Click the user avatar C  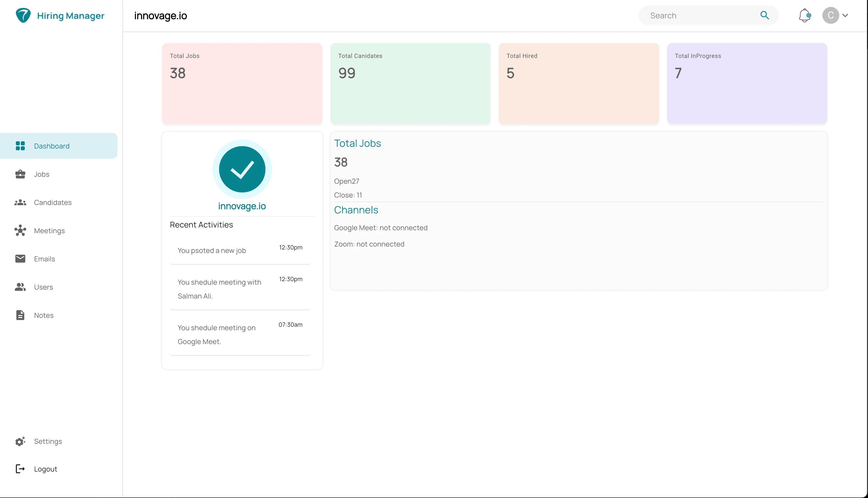click(830, 15)
